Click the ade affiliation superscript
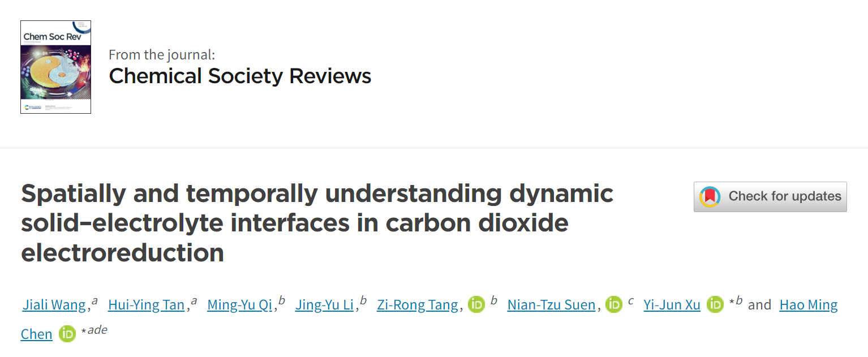This screenshot has width=868, height=357. click(97, 330)
